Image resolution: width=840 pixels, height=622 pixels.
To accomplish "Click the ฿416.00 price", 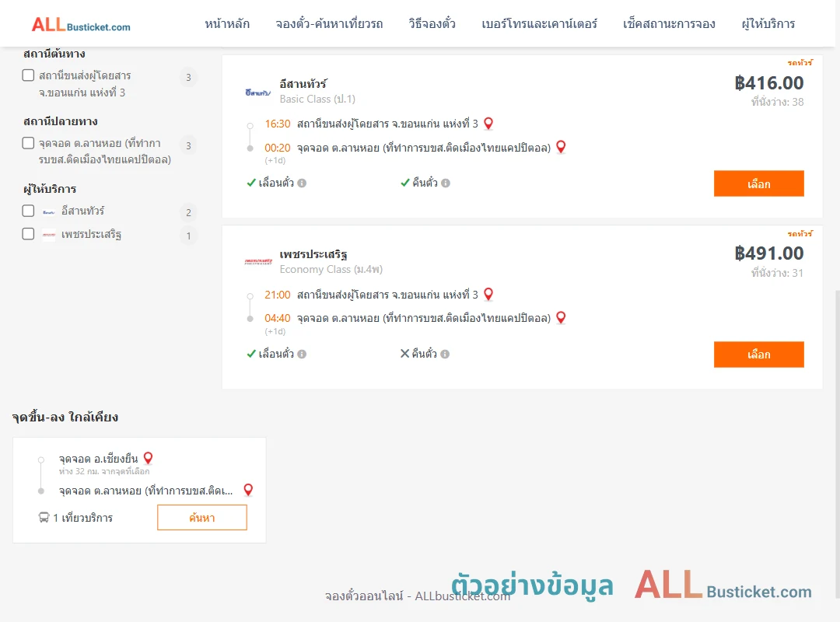I will click(769, 83).
